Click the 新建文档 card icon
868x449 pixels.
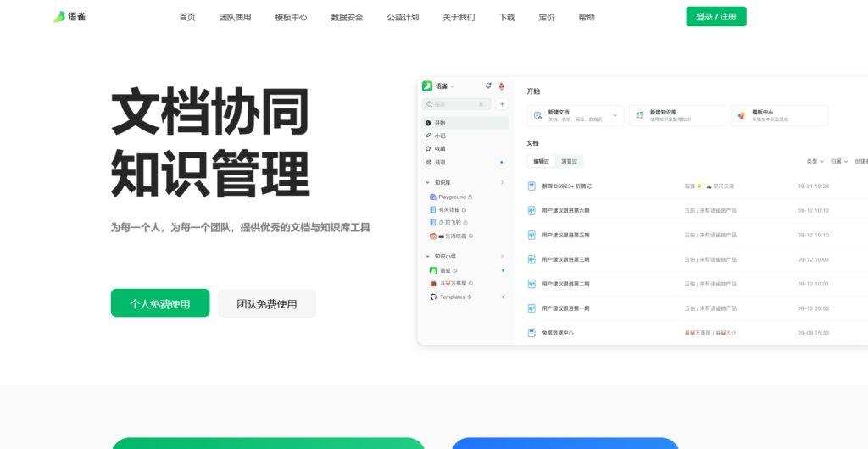click(x=537, y=115)
